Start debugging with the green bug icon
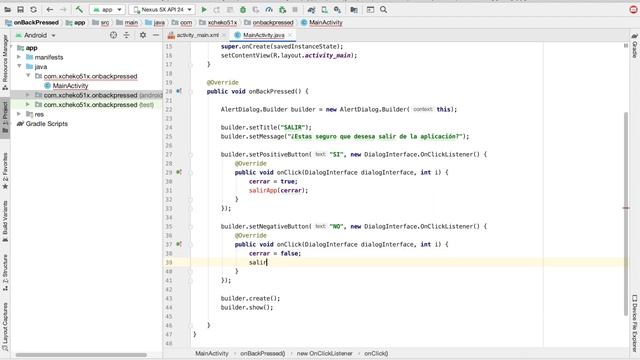 point(243,9)
